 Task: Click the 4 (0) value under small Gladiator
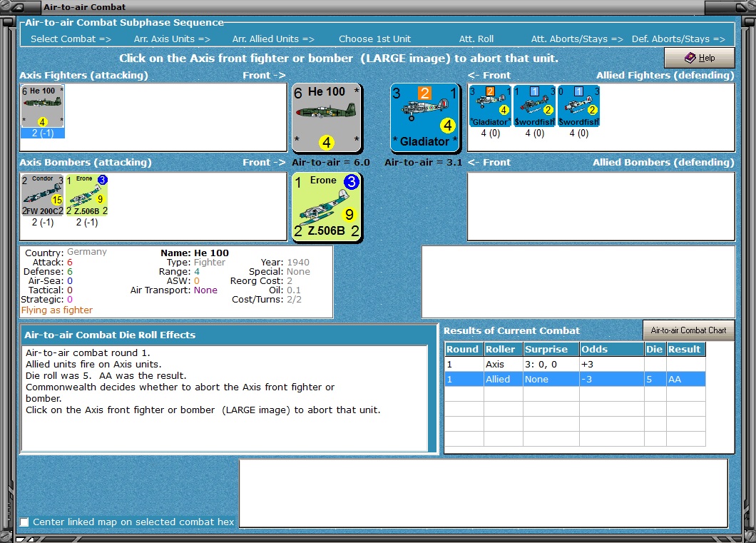491,133
